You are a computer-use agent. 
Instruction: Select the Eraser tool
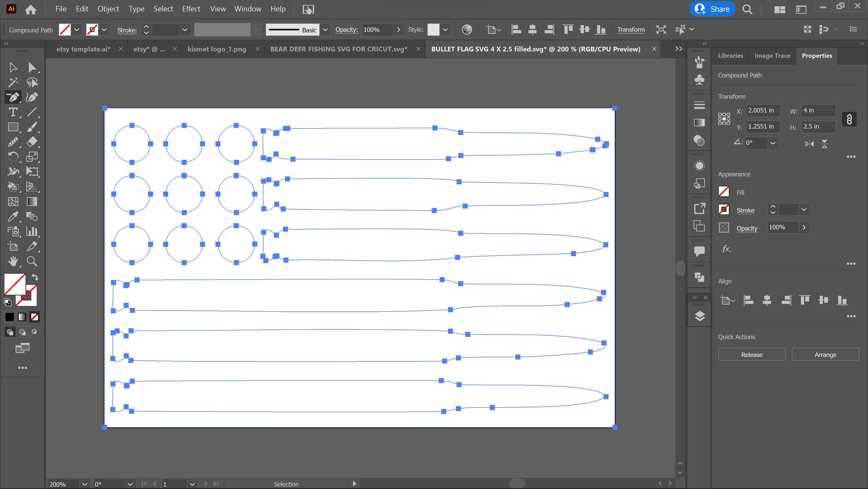[32, 142]
